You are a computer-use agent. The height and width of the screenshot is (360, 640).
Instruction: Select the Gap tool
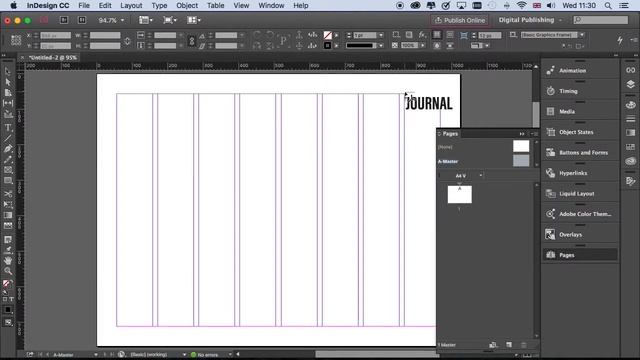click(8, 103)
